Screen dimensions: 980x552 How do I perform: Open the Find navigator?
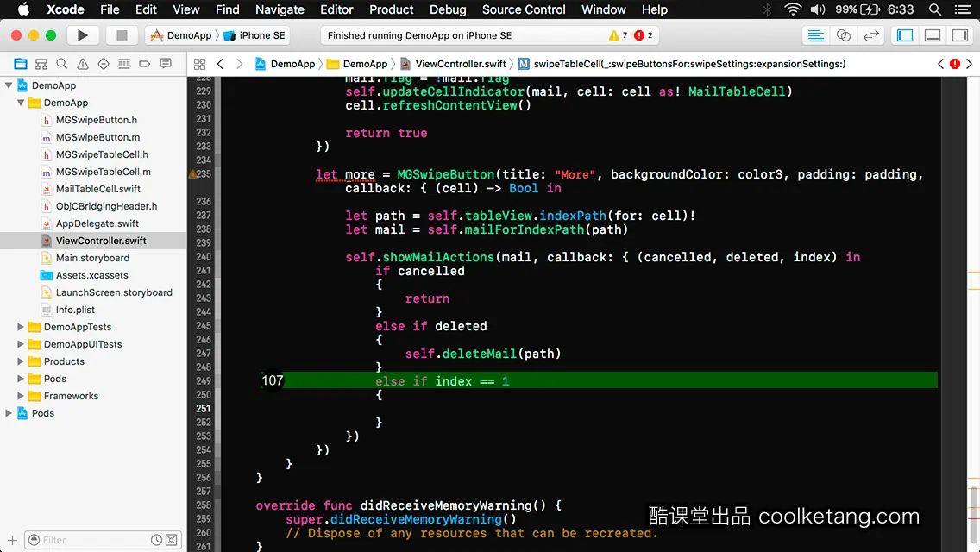62,64
